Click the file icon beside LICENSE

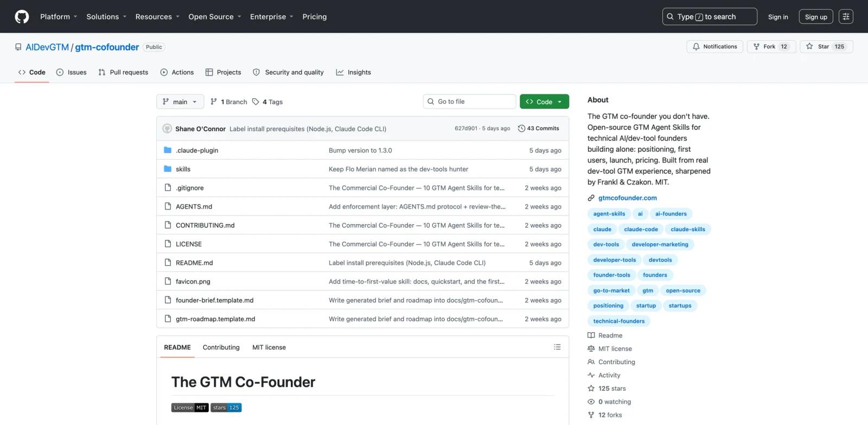[168, 244]
